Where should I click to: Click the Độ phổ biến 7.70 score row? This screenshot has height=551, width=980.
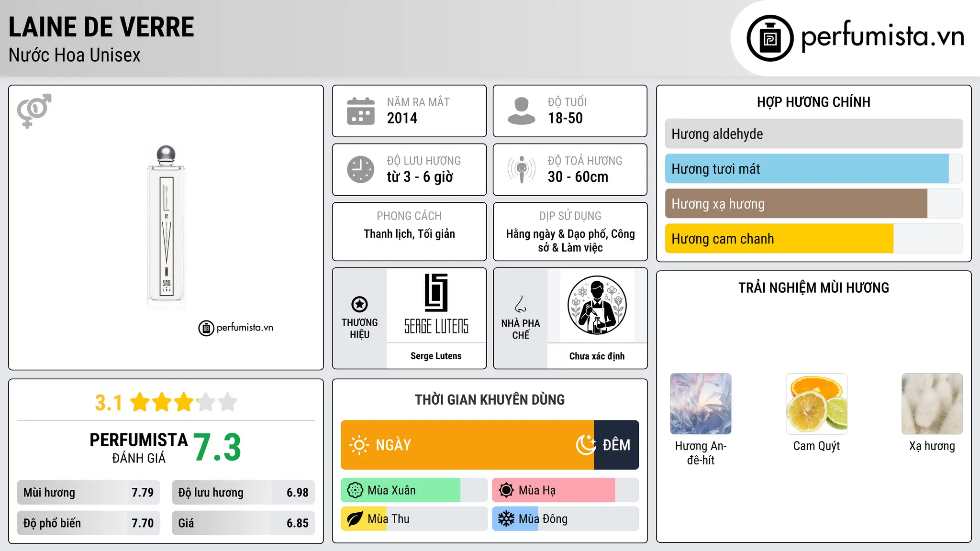click(x=89, y=523)
